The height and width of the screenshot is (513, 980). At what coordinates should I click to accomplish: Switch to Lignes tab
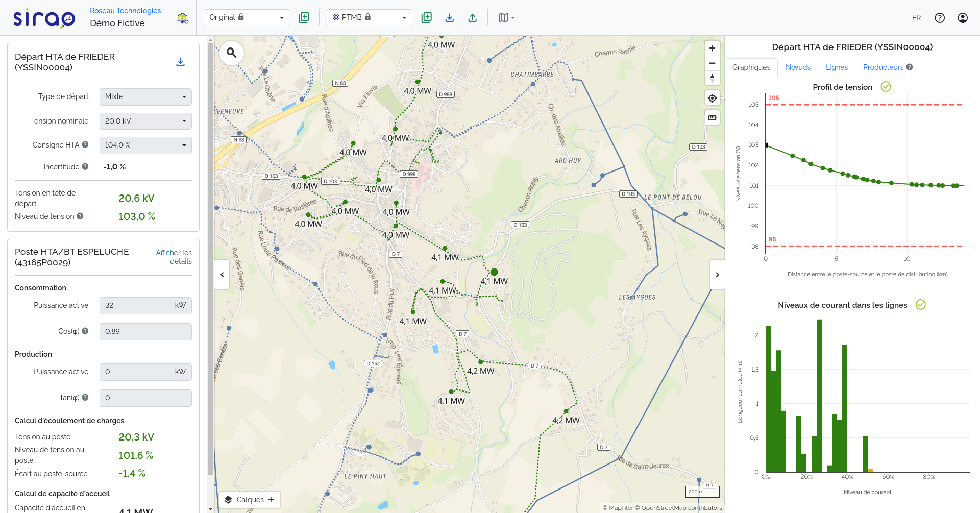pos(837,67)
